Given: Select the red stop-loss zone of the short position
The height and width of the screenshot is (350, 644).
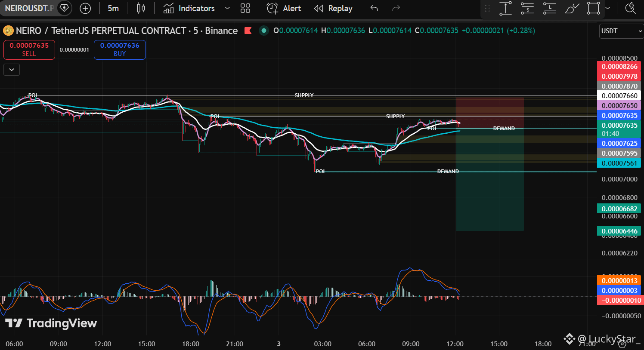Looking at the screenshot, I should (490, 113).
